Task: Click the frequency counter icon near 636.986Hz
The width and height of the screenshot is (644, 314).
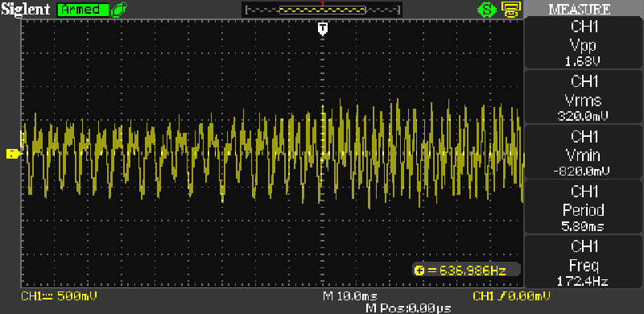Action: [419, 270]
